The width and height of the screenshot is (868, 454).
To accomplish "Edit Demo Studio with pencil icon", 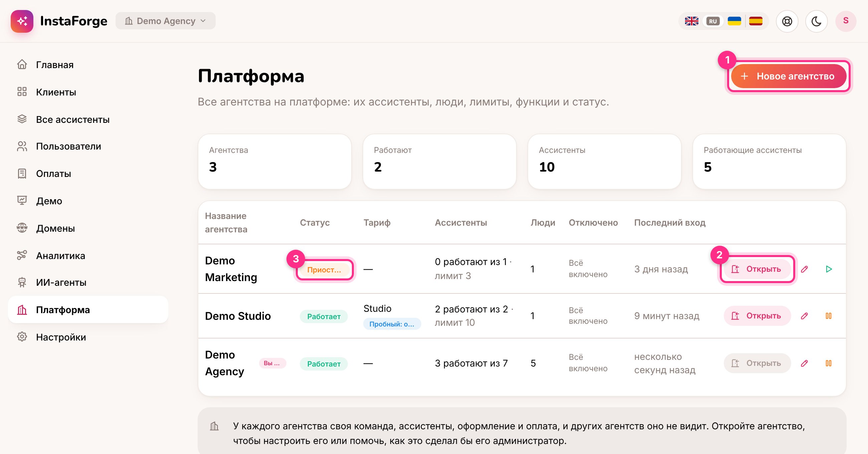I will pos(804,316).
